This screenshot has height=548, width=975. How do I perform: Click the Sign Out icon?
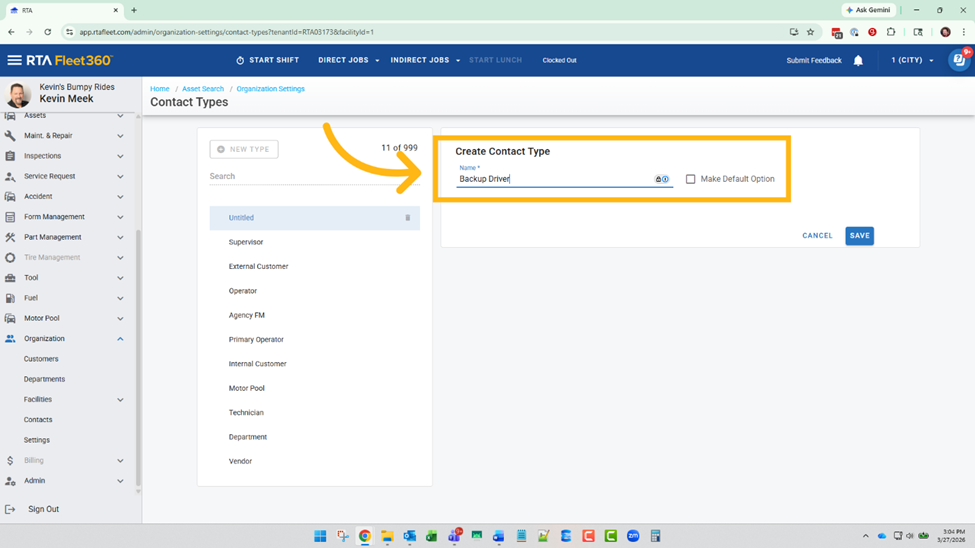coord(10,509)
